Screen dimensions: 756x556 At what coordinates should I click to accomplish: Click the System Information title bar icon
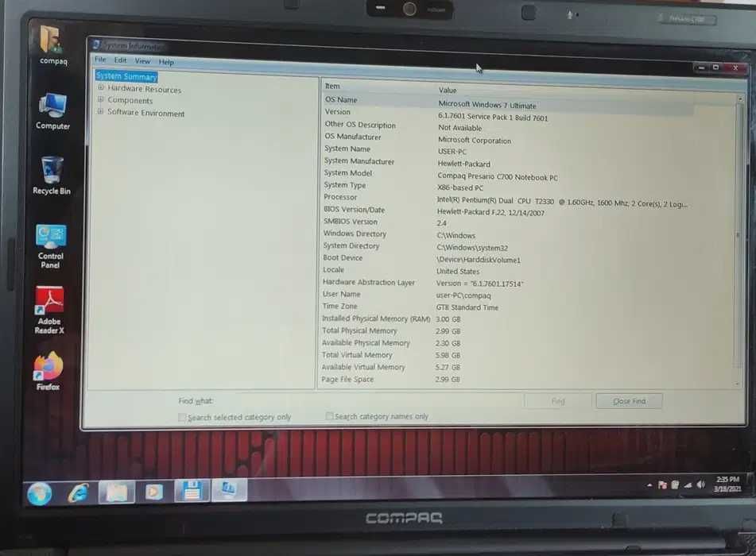click(96, 44)
